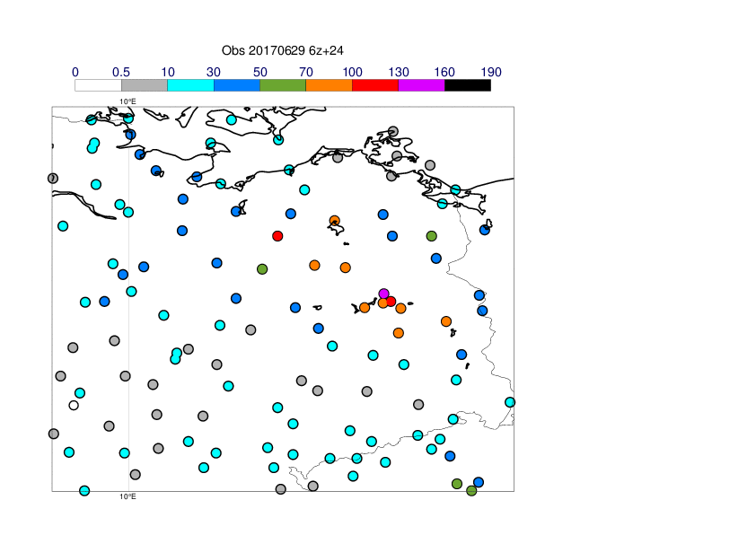Screen dimensions: 756x535
Task: Select the only white observation dot
Action: [74, 406]
